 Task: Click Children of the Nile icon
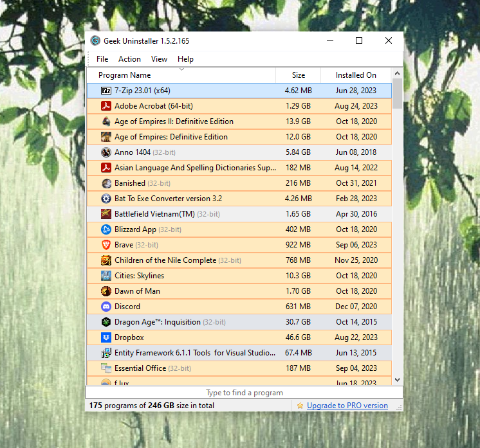(106, 260)
